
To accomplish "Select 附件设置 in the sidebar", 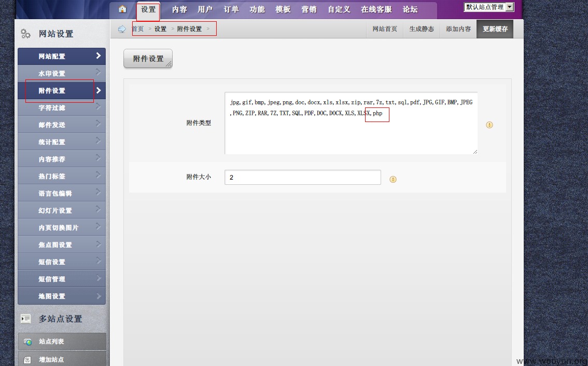I will [x=62, y=90].
